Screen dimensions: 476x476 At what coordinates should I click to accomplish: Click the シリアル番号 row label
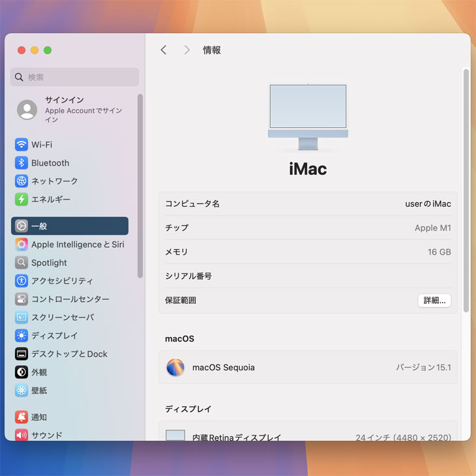[x=188, y=276]
